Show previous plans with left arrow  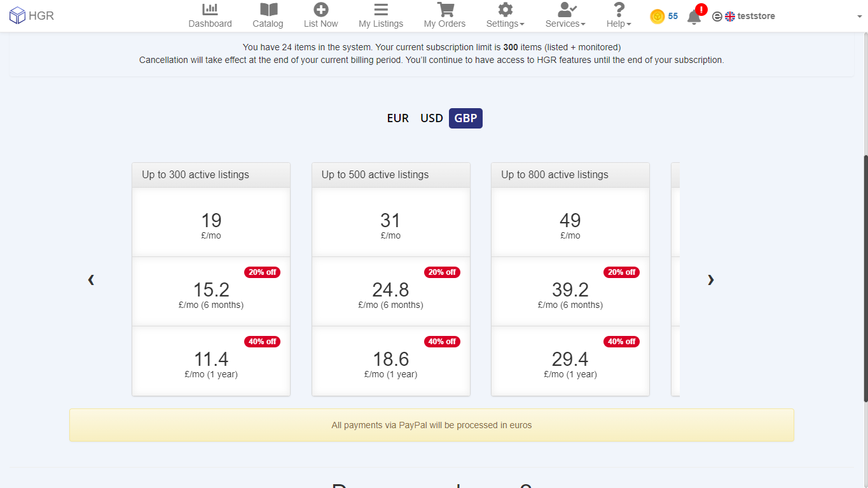[x=91, y=279]
